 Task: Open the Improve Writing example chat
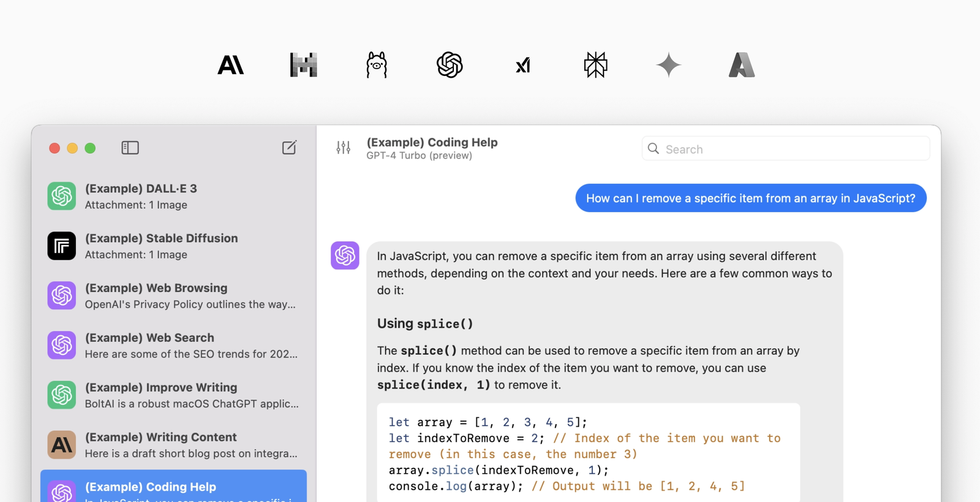[x=173, y=395]
